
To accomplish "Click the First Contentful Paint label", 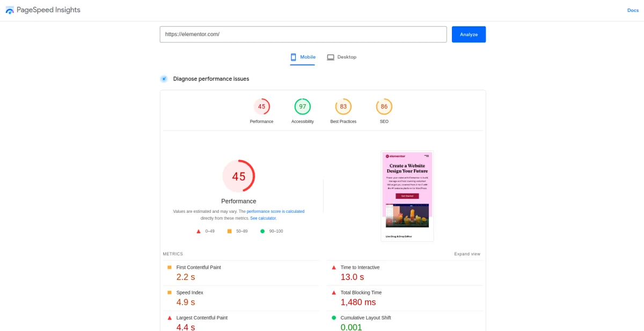I will pos(199,268).
